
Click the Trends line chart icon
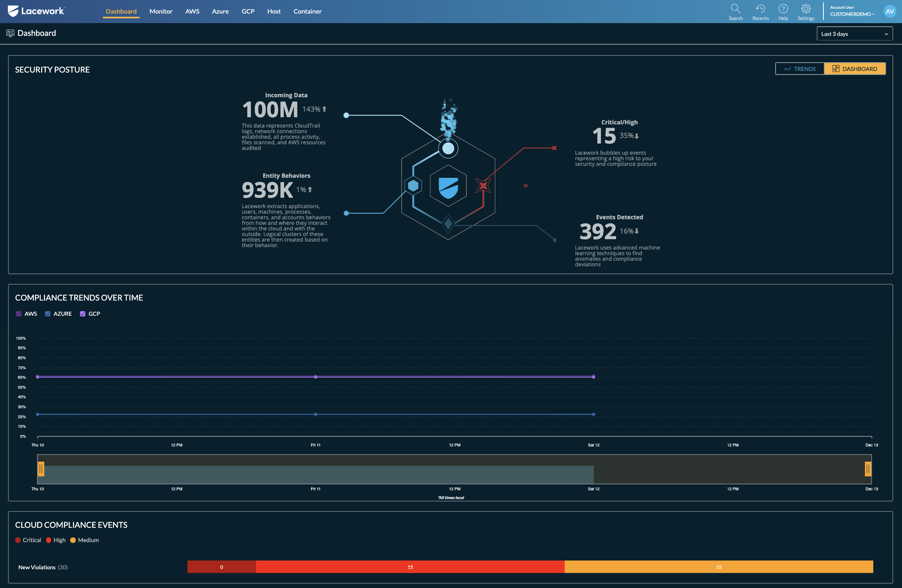[x=787, y=69]
